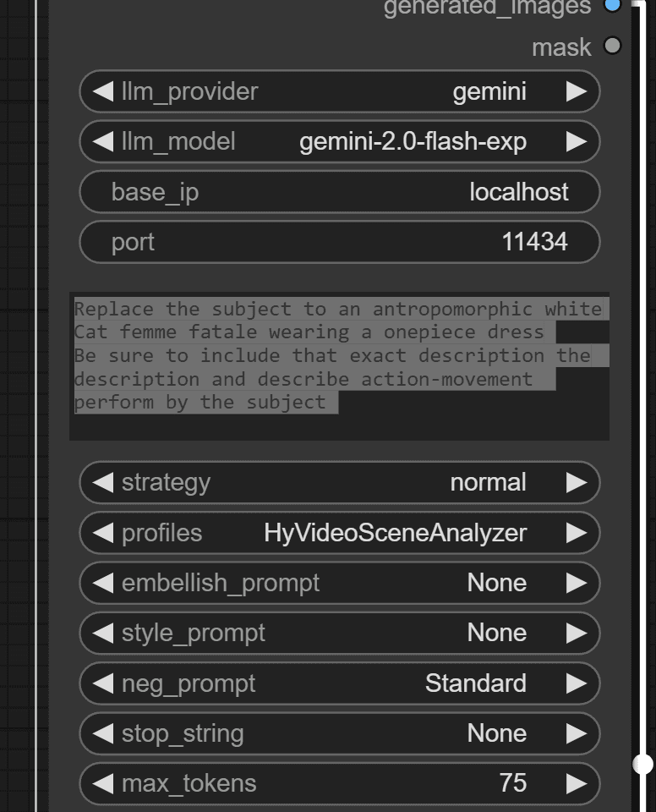This screenshot has height=812, width=656.
Task: Click the right arrow on stop_string
Action: (578, 733)
